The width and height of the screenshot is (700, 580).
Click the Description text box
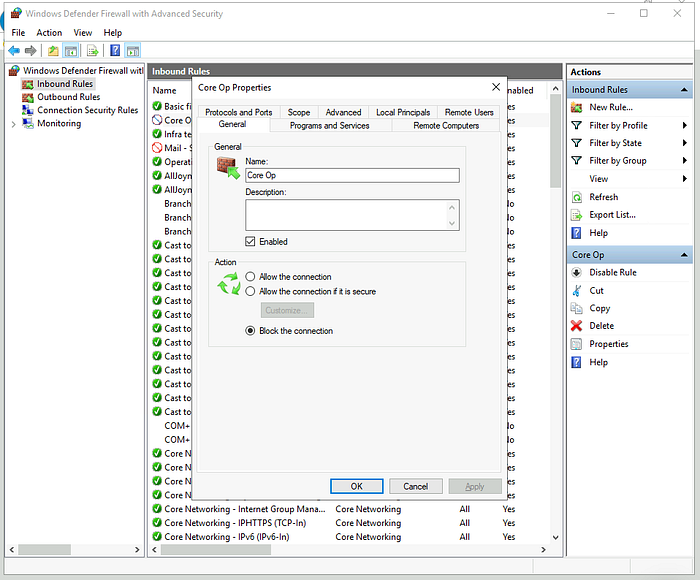[352, 215]
